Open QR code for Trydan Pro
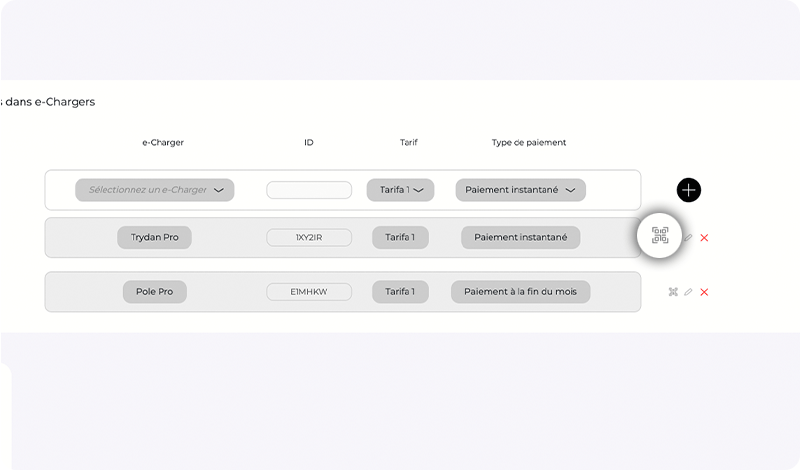 [x=660, y=236]
